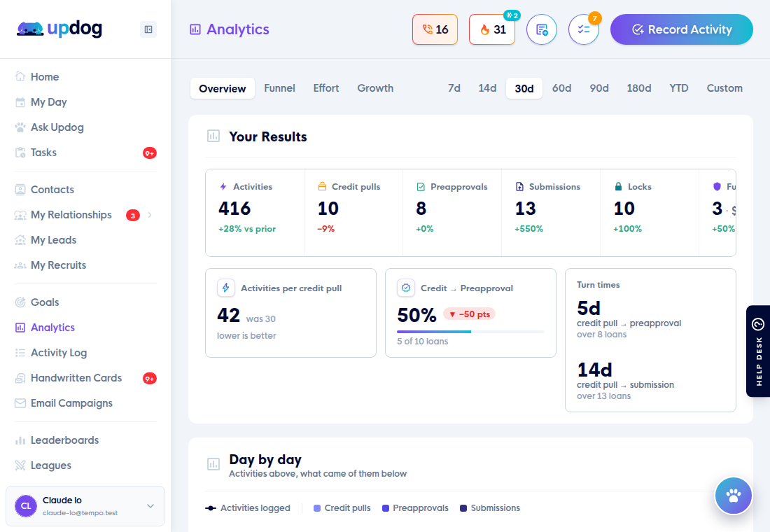Click the Goals target icon
This screenshot has width=770, height=532.
coord(20,302)
